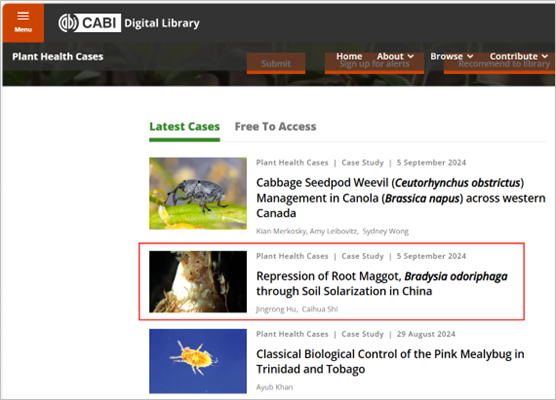Open Repression of Root Maggot case title
The width and height of the screenshot is (556, 400).
tap(382, 283)
